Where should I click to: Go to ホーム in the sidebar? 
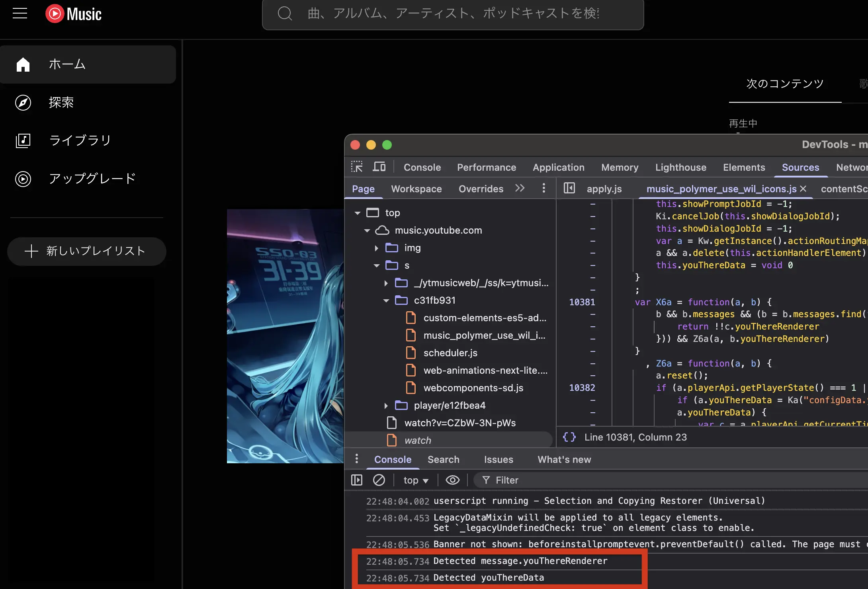point(88,64)
